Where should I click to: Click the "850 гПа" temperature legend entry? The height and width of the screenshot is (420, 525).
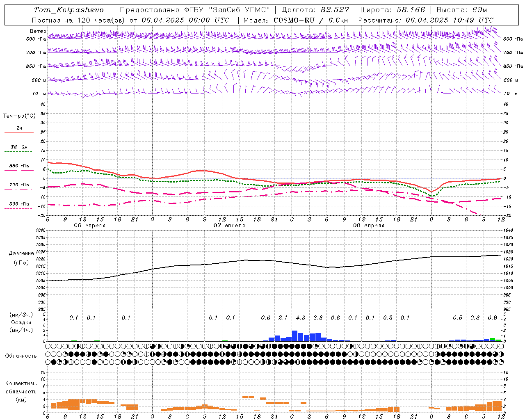click(19, 166)
